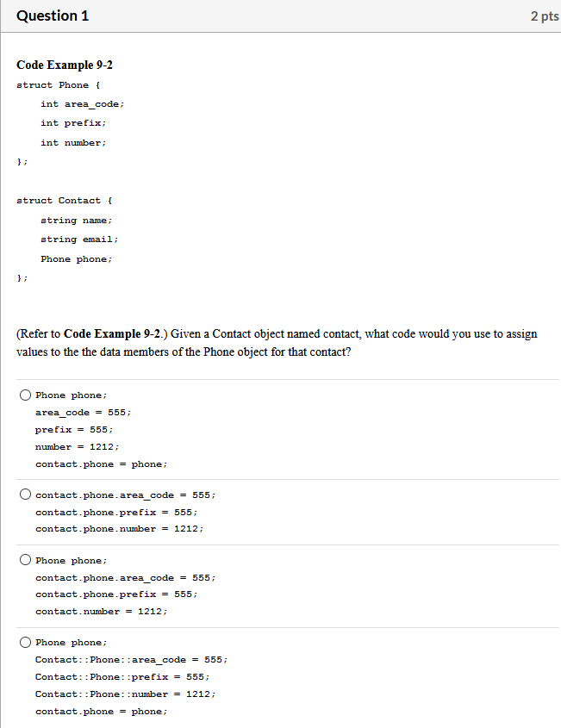Click the 2 pts label
561x728 pixels.
click(x=545, y=16)
